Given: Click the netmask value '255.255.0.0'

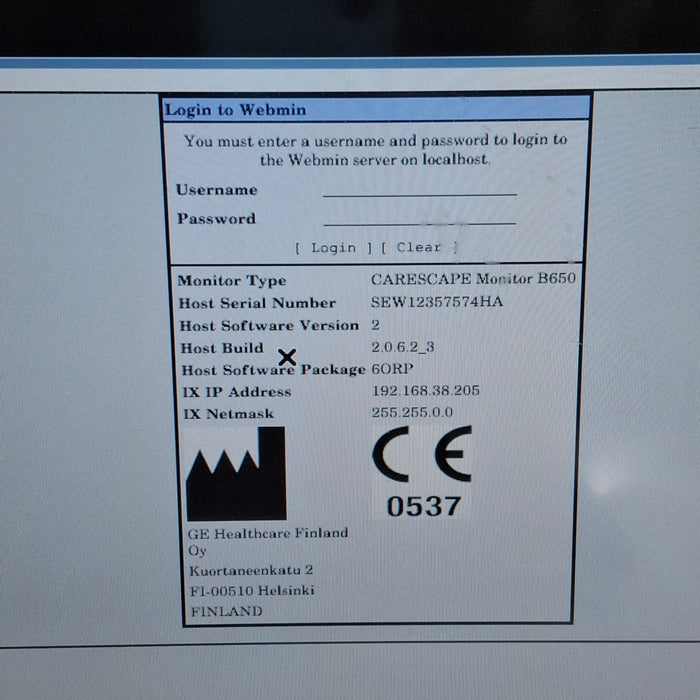Looking at the screenshot, I should pos(412,412).
